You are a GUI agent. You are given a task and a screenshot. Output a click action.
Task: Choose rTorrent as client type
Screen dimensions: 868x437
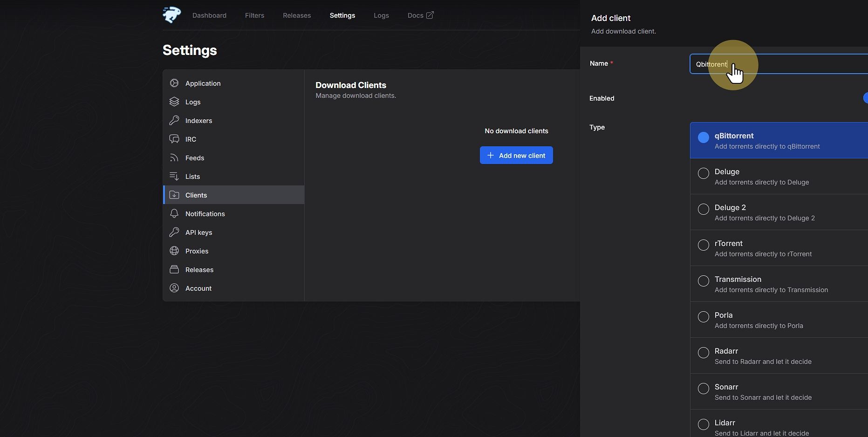coord(704,245)
